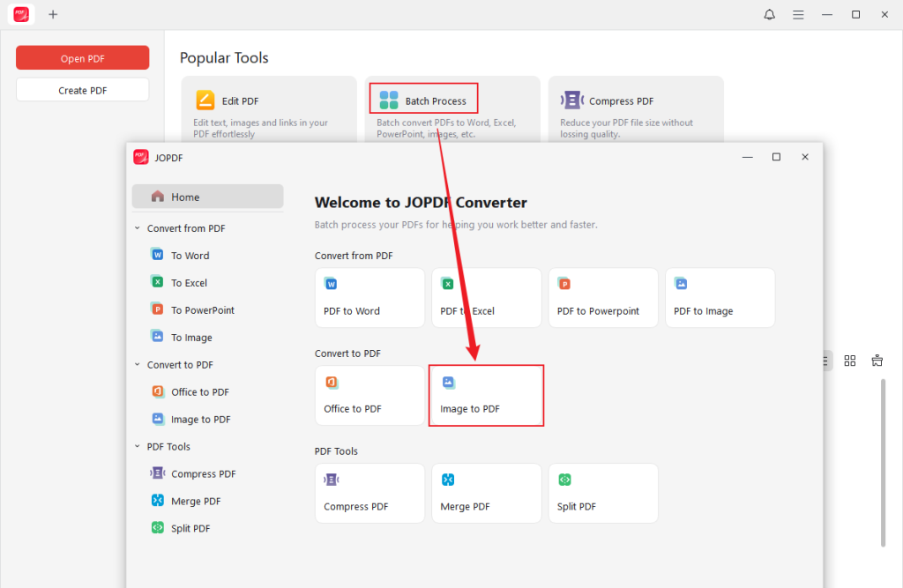Screen dimensions: 903x588
Task: Open the Batch Process tool
Action: (x=422, y=98)
